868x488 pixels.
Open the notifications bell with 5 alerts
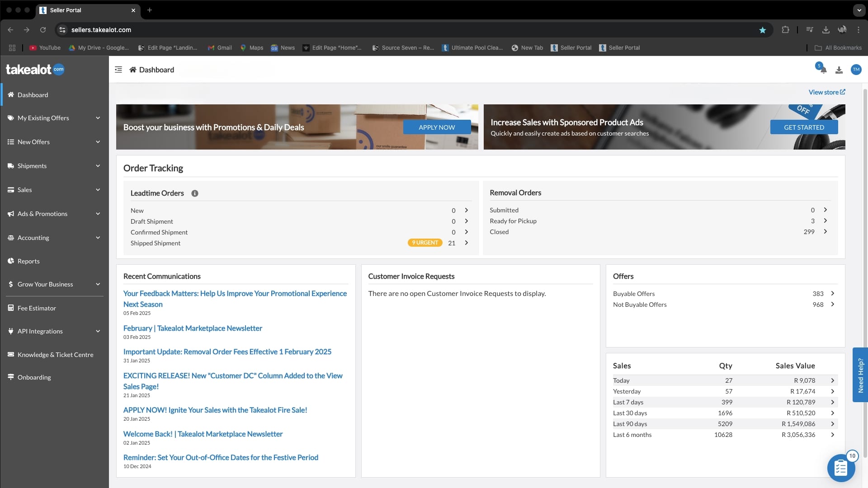[822, 69]
